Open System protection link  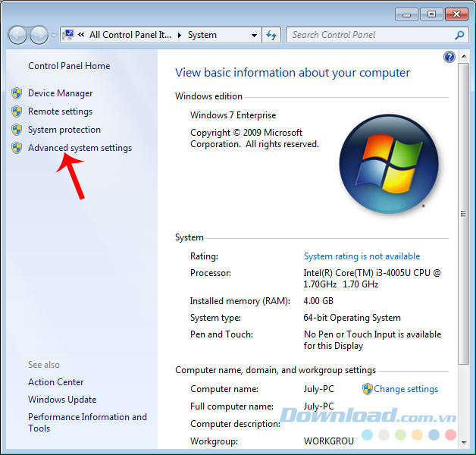coord(64,130)
